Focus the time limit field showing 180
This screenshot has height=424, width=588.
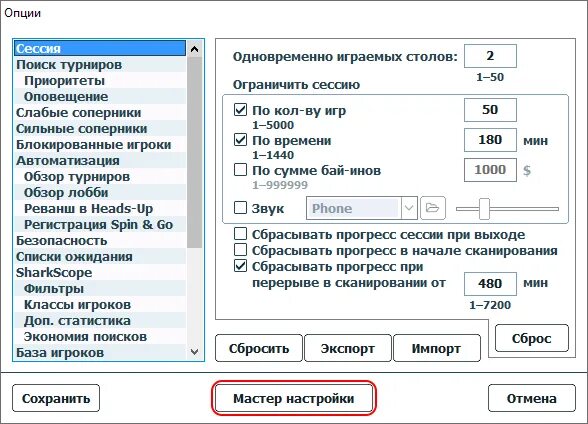click(x=490, y=140)
